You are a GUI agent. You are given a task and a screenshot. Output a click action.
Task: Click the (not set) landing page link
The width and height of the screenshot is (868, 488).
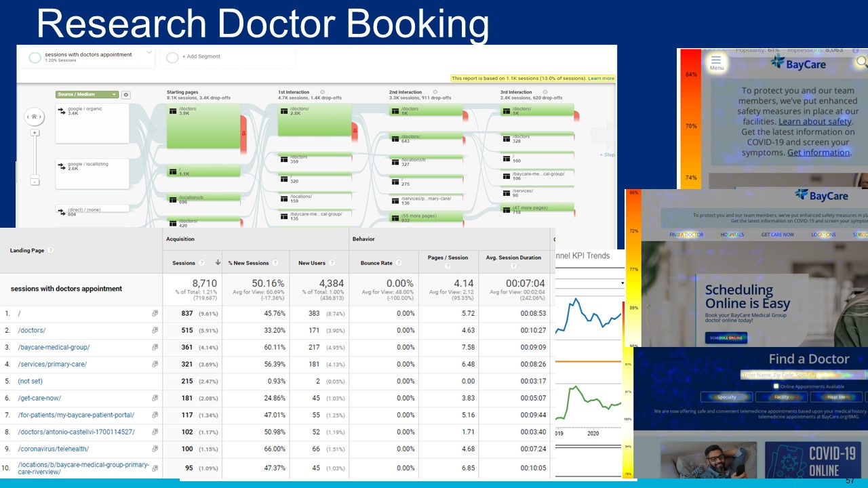click(30, 381)
